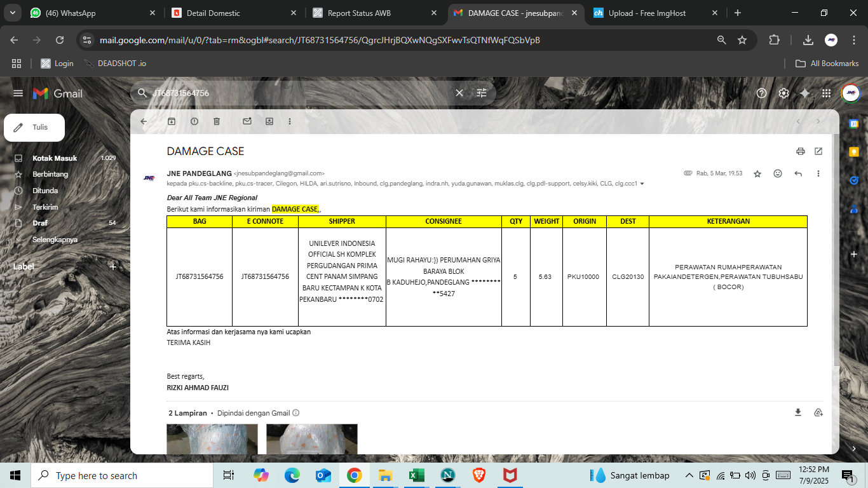Archive this DAMAGE CASE email
Screen dimensions: 868x488
pos(172,121)
